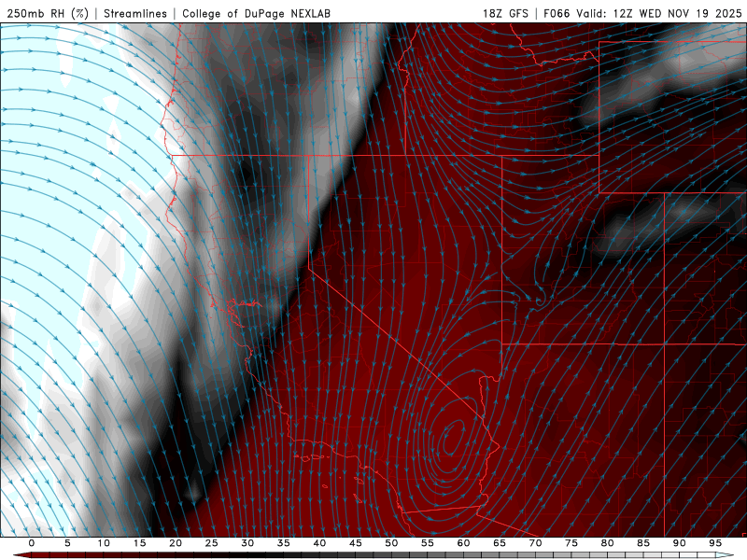Click the "65" tick label on the color scale
The height and width of the screenshot is (560, 747).
tap(499, 543)
